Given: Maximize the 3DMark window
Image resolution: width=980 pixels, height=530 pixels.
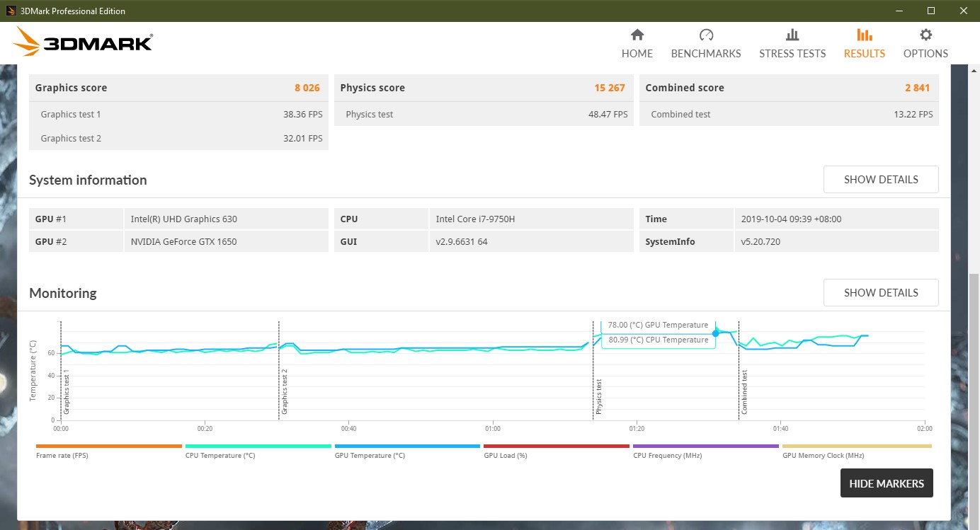Looking at the screenshot, I should 931,11.
